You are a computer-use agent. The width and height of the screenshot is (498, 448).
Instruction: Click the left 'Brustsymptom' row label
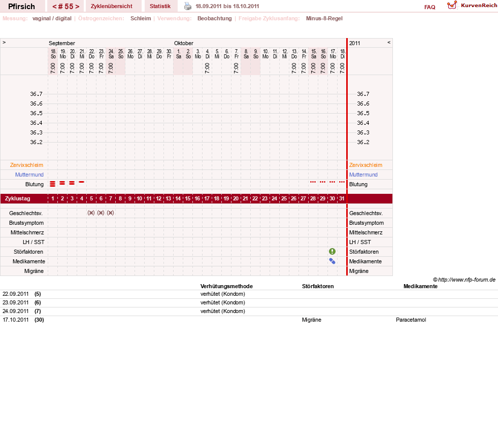pyautogui.click(x=26, y=223)
